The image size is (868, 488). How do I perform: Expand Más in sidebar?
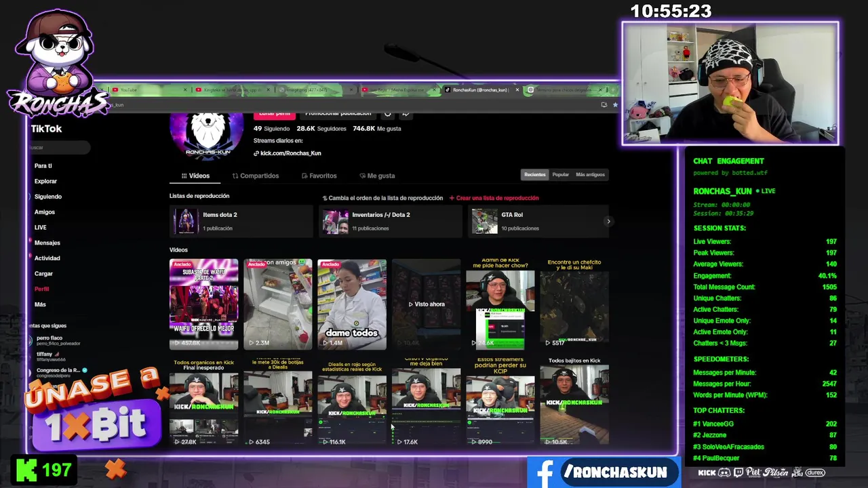click(x=41, y=305)
